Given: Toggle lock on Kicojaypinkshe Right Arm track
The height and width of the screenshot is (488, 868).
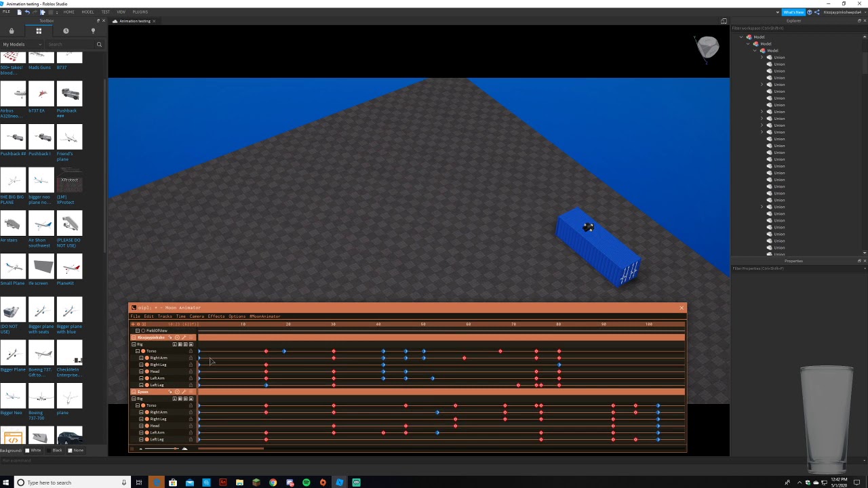Looking at the screenshot, I should tap(191, 358).
